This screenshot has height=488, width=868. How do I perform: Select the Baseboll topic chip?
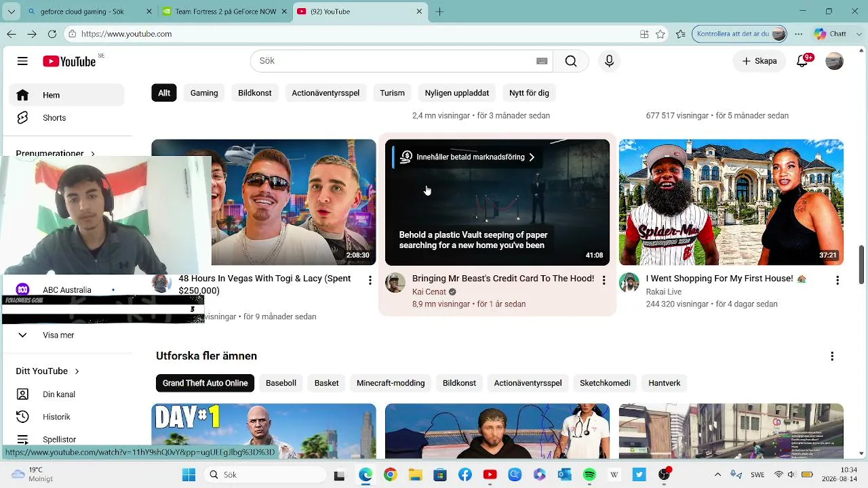tap(281, 383)
